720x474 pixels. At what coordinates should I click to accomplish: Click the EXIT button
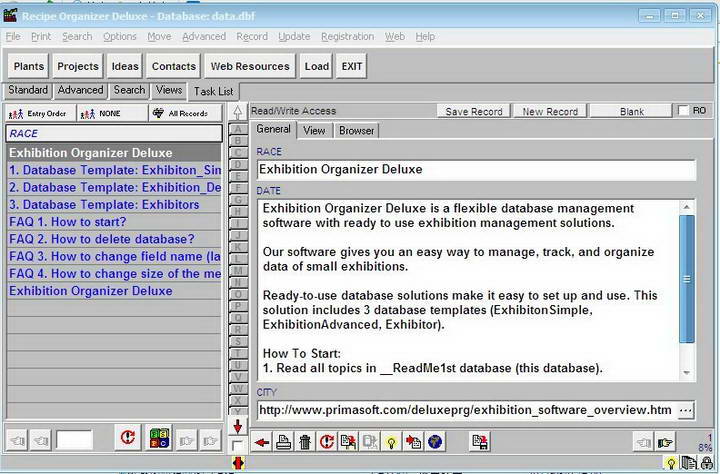click(x=352, y=66)
